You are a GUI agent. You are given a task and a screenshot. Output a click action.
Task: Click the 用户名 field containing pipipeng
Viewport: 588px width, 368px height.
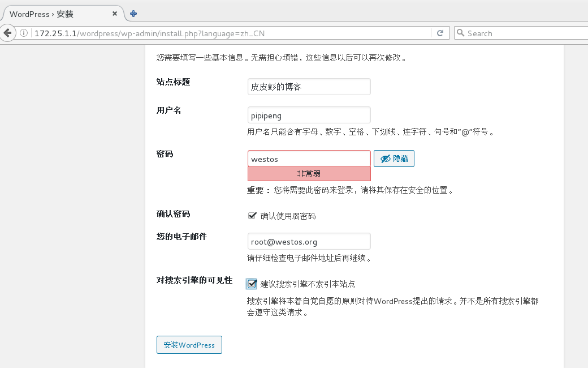(309, 115)
